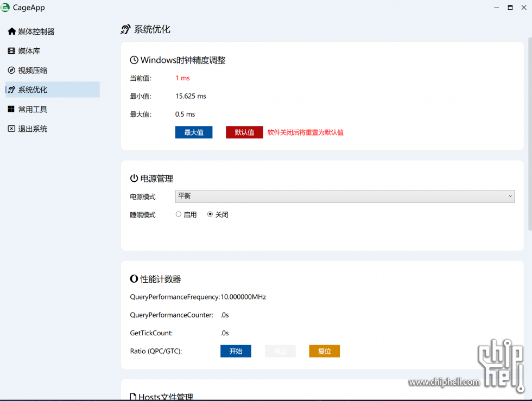Click the current value 1 ms
This screenshot has height=401, width=532.
182,78
